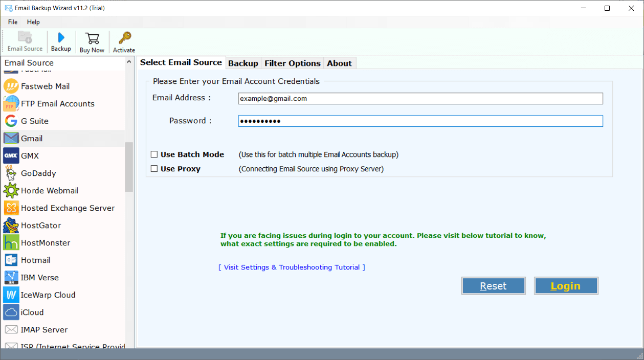Click 'FTP Email Accounts' label
Viewport: 644px width, 360px height.
58,104
